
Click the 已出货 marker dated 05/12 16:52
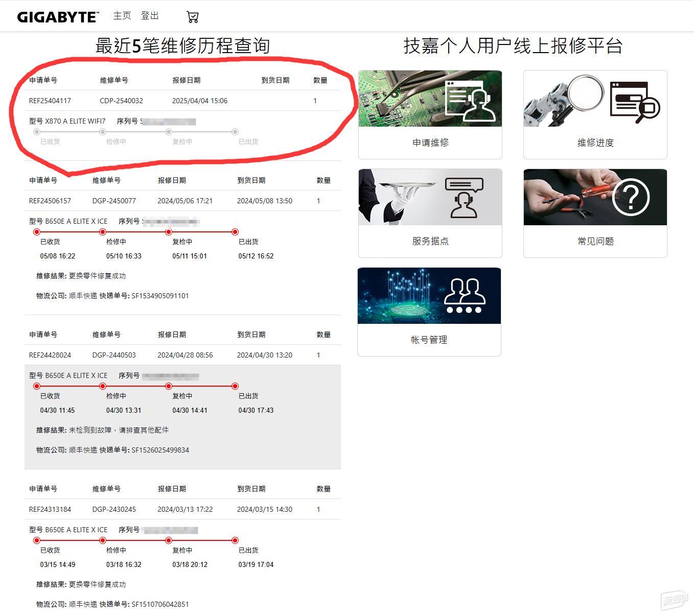click(235, 232)
